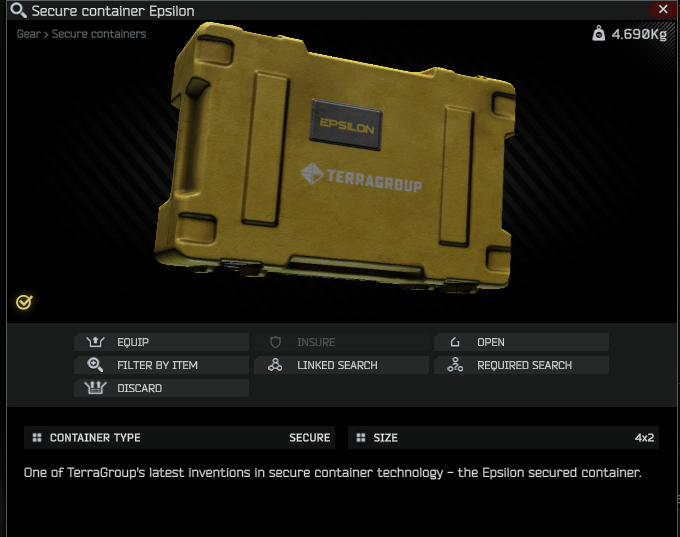Open the Secure containers breadcrumb

(x=99, y=34)
